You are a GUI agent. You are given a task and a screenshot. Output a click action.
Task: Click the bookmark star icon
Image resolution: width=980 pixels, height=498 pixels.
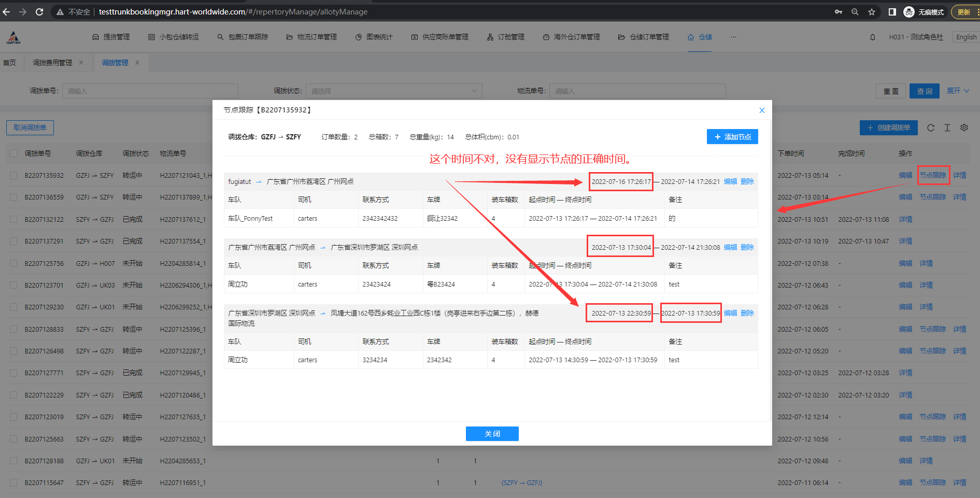click(x=872, y=12)
